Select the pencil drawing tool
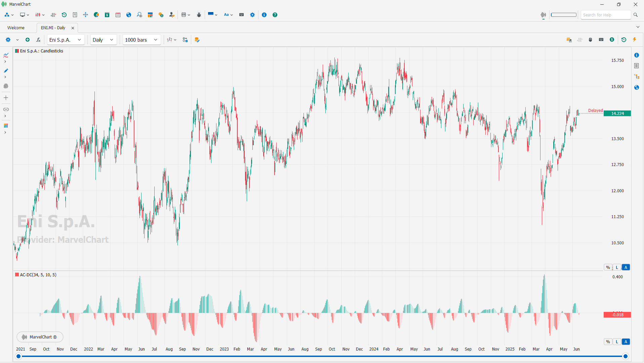This screenshot has width=644, height=363. tap(6, 71)
